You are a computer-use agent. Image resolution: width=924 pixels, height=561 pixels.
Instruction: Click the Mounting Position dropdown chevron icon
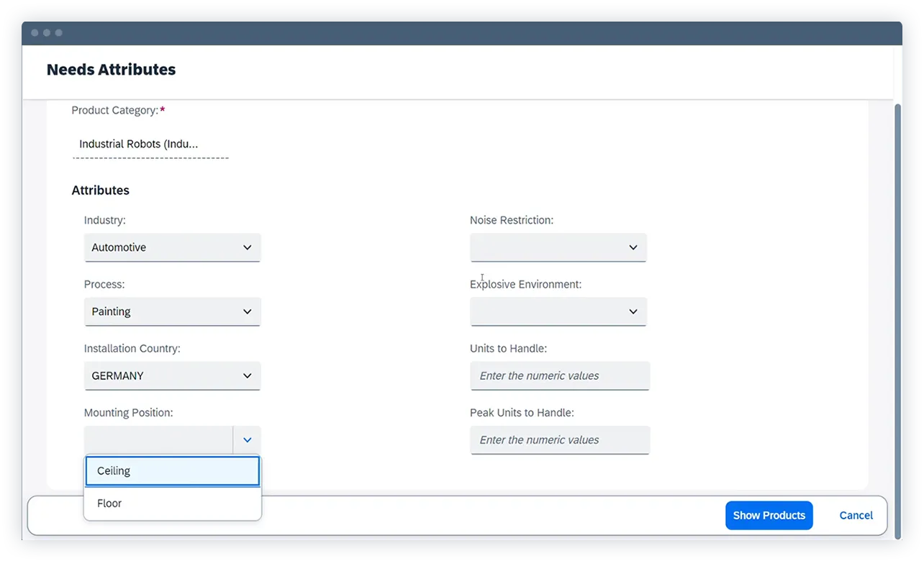coord(248,439)
